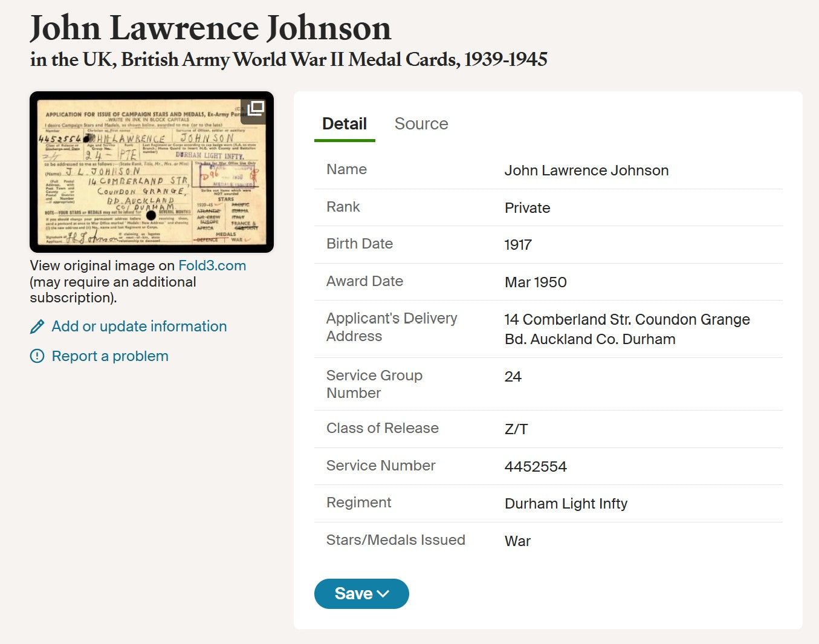Open the Fold3.com link
Image resolution: width=819 pixels, height=644 pixels.
(x=212, y=266)
